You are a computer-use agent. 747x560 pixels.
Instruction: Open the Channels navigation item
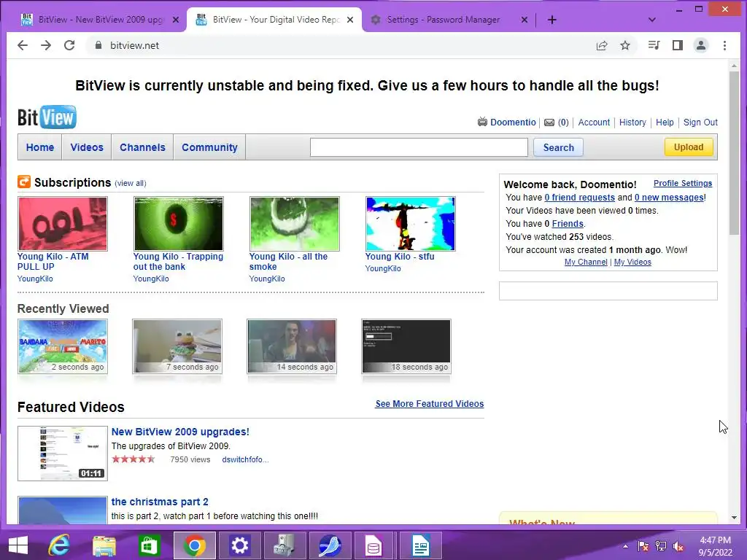click(x=142, y=147)
